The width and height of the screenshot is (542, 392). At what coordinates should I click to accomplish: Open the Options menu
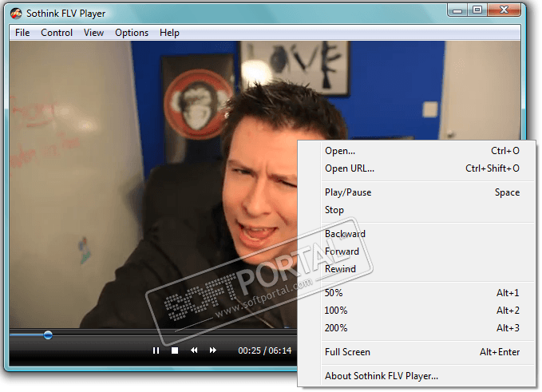[x=132, y=33]
